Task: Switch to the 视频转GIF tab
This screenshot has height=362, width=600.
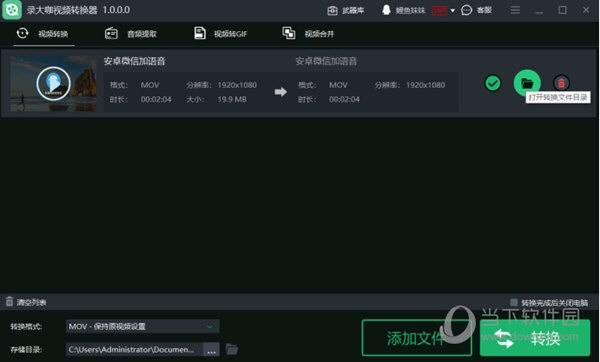Action: pos(220,34)
